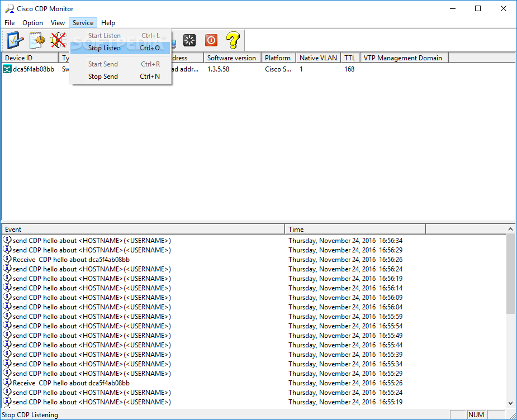517x420 pixels.
Task: Choose Stop Listen from Service menu
Action: 120,48
